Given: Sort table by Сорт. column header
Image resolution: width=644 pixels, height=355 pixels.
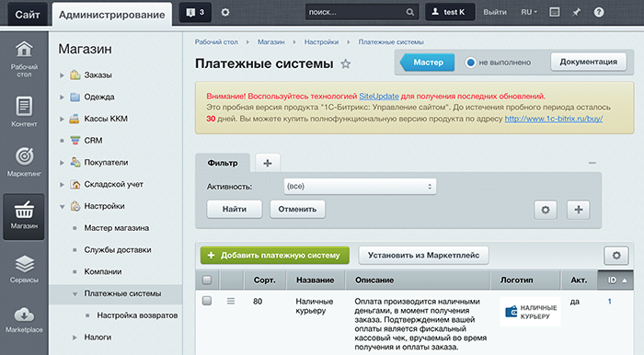Looking at the screenshot, I should [264, 281].
